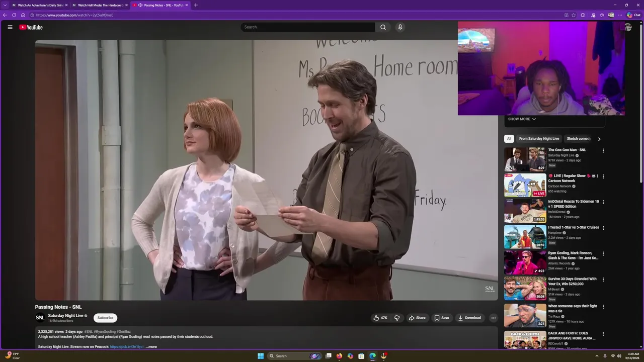The height and width of the screenshot is (362, 644).
Task: Open the Windows Start menu
Action: coord(261,356)
